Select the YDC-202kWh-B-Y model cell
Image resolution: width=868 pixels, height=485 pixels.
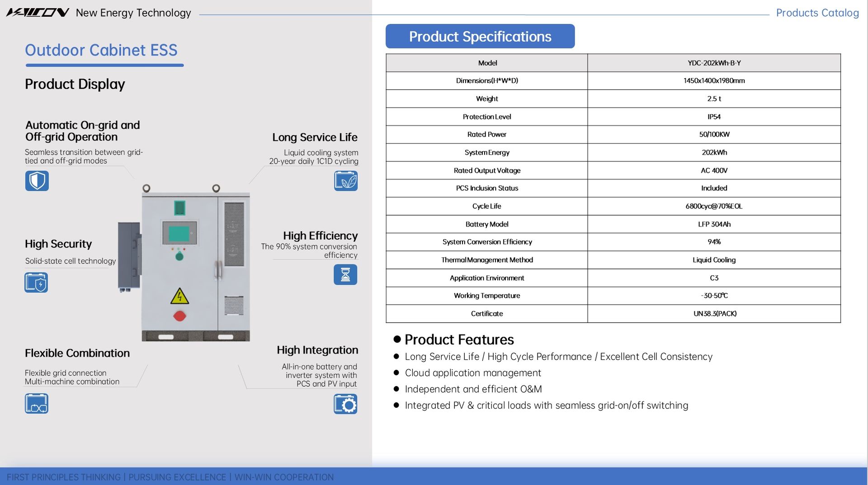pyautogui.click(x=714, y=63)
